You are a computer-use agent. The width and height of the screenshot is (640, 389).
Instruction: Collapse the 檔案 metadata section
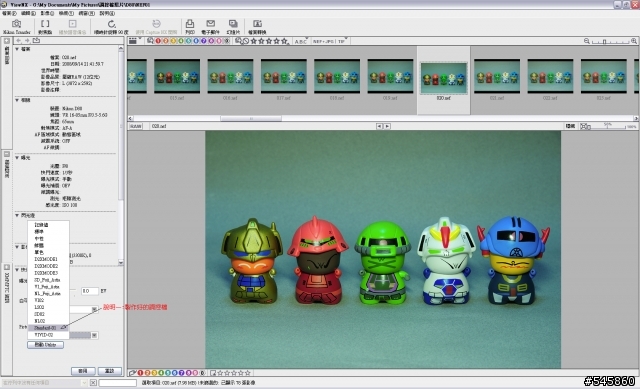17,49
